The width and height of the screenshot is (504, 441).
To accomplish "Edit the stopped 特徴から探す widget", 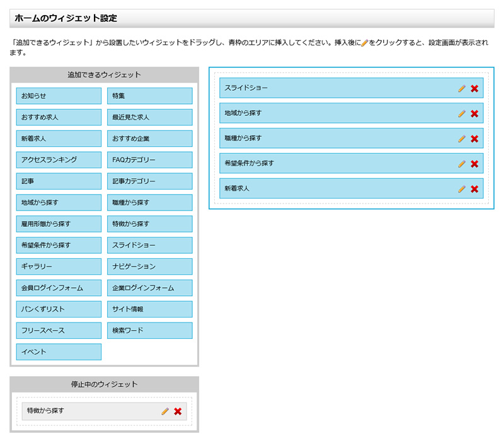I will (164, 411).
